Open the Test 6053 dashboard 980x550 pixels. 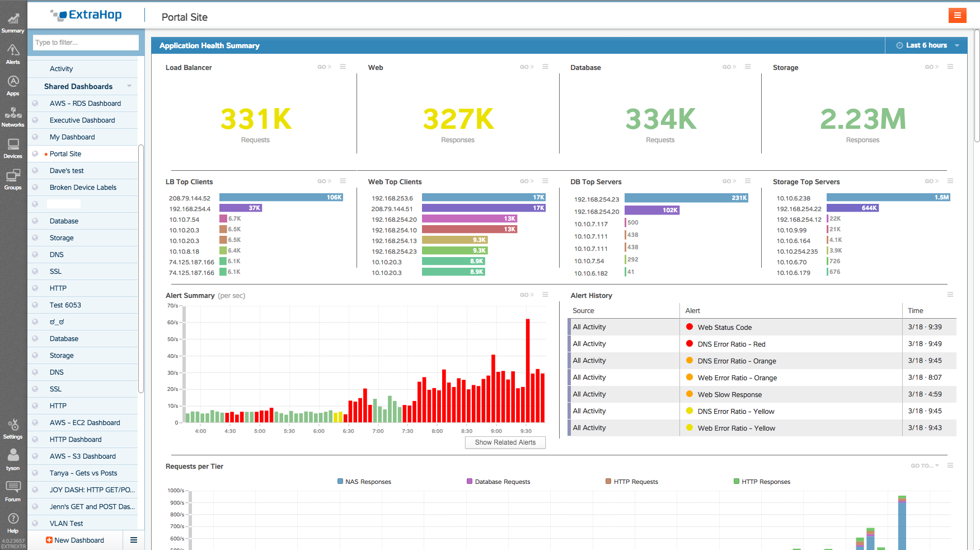[x=83, y=305]
